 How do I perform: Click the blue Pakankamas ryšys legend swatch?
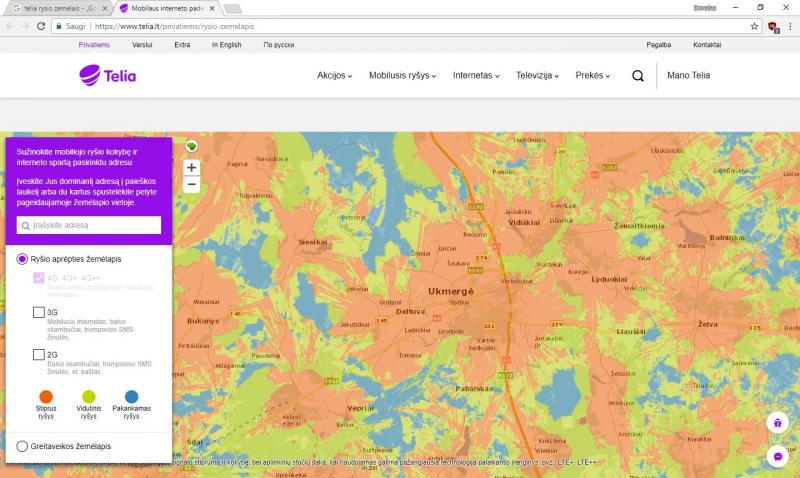(132, 396)
